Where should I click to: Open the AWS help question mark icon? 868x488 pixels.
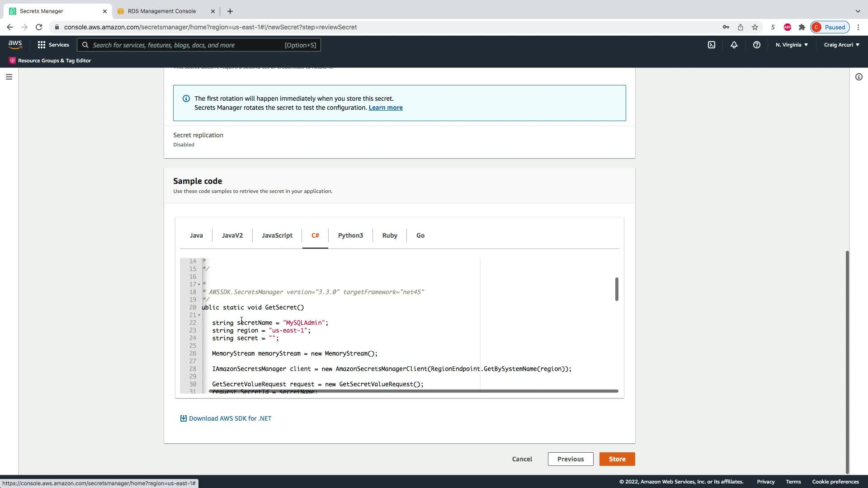(756, 45)
